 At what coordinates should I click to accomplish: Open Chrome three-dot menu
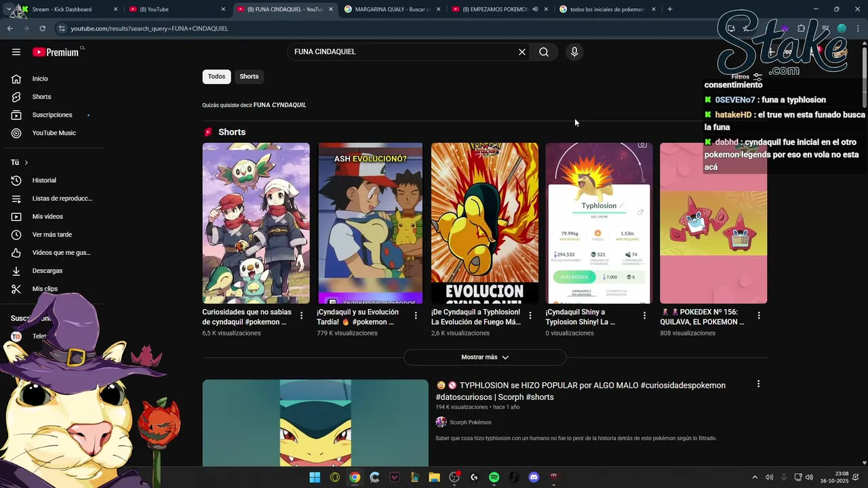859,28
